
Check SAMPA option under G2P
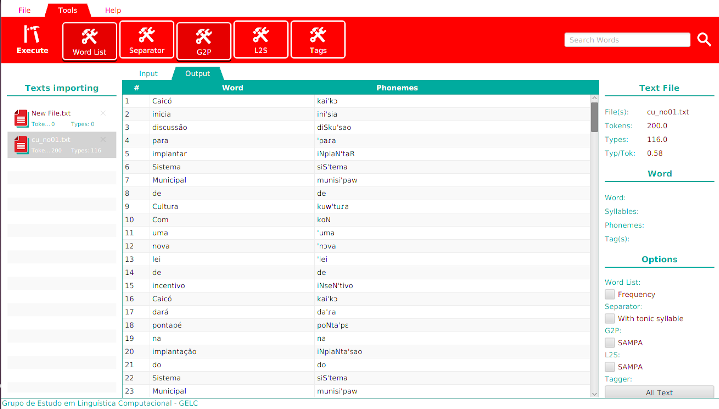point(610,342)
